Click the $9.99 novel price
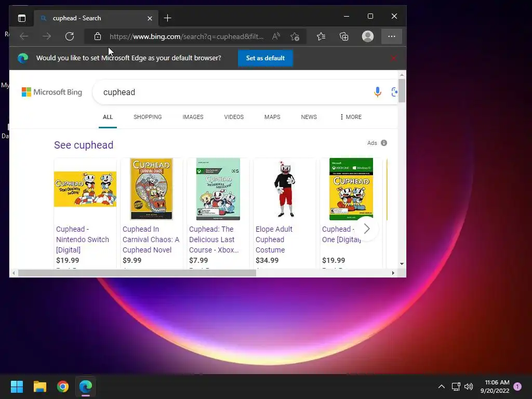The width and height of the screenshot is (532, 399). (132, 260)
